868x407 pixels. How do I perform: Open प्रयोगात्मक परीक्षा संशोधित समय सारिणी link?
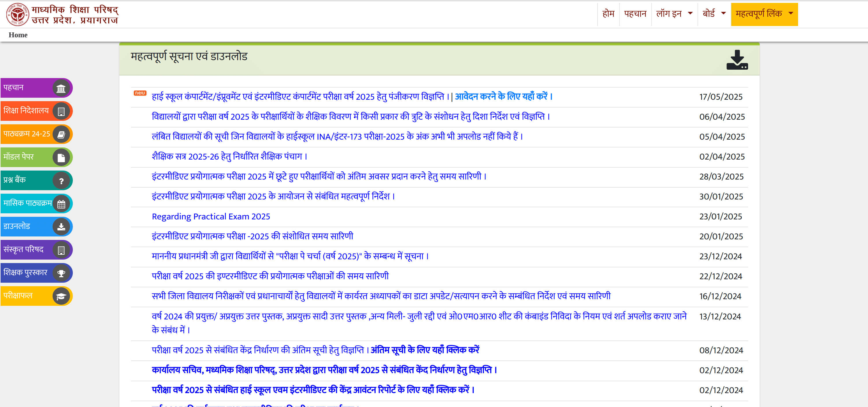coord(252,236)
